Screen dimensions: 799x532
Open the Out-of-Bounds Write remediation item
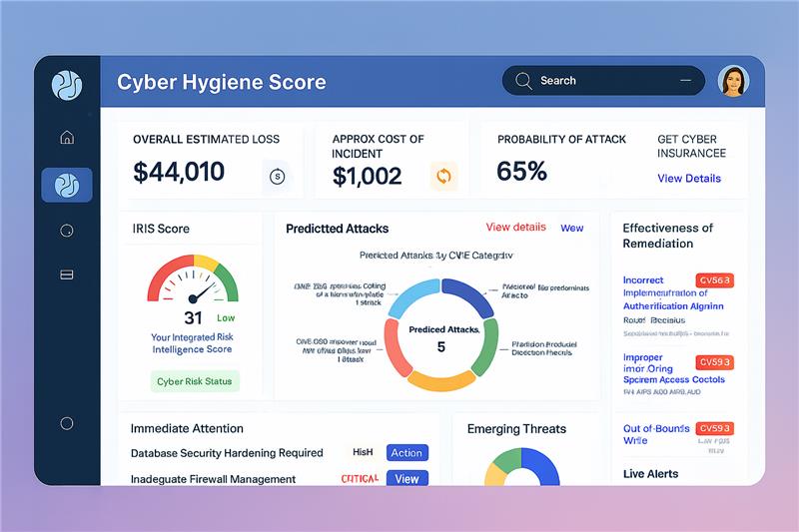(656, 434)
